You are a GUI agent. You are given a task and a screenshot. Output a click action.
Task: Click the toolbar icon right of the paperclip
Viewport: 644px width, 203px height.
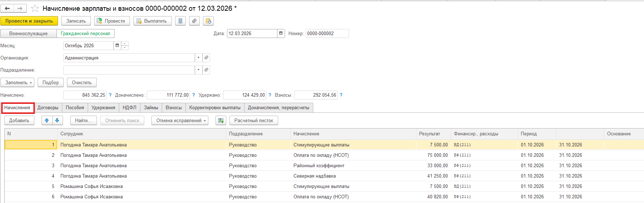coord(208,21)
